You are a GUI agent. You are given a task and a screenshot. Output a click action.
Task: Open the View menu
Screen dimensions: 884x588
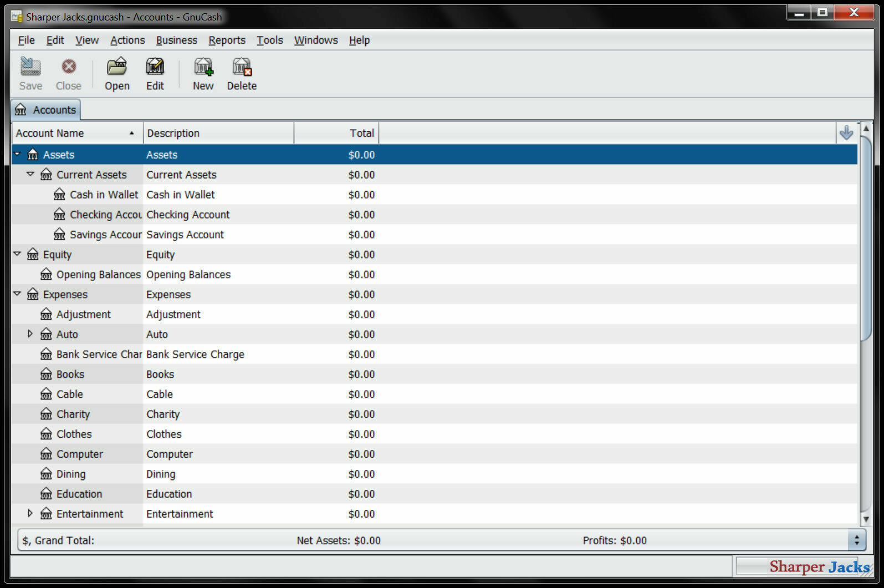[x=87, y=40]
